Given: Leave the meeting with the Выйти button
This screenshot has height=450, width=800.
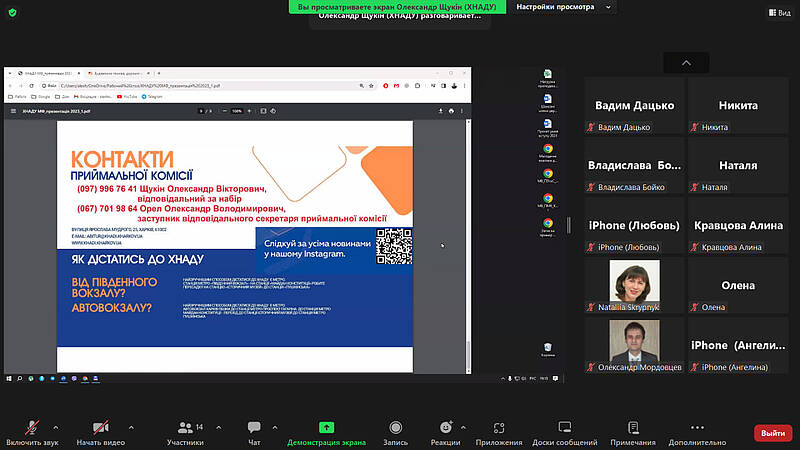Looking at the screenshot, I should 772,433.
